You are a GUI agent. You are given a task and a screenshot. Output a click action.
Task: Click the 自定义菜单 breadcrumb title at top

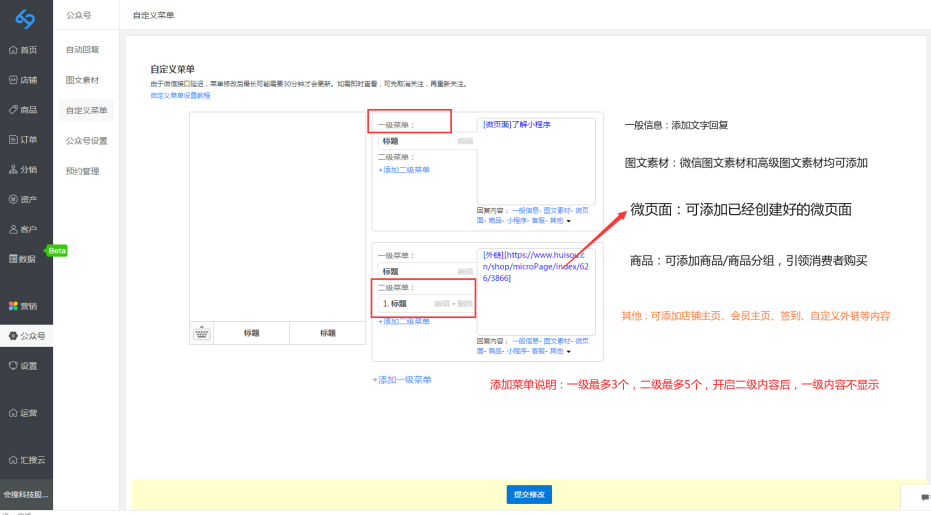point(153,15)
